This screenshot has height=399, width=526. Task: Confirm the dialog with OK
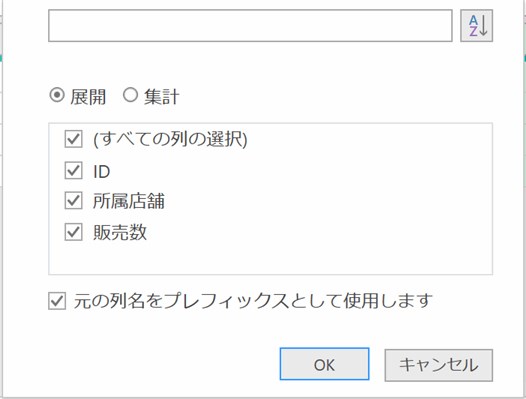324,364
